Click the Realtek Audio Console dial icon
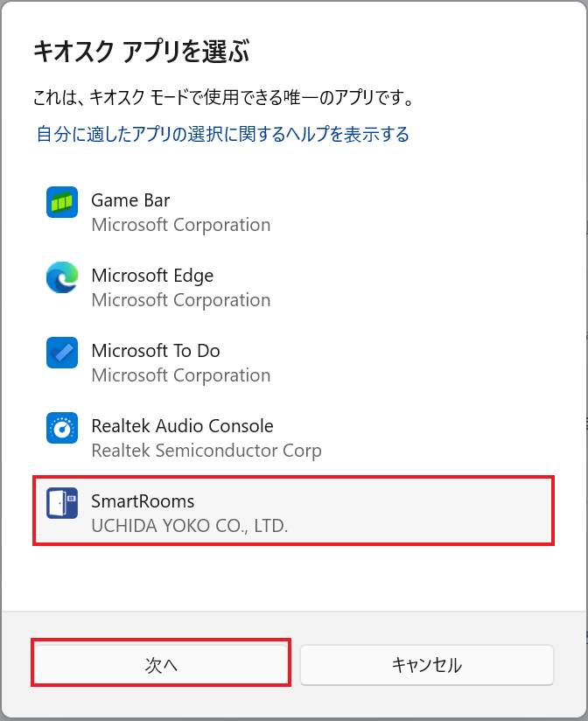 62,428
